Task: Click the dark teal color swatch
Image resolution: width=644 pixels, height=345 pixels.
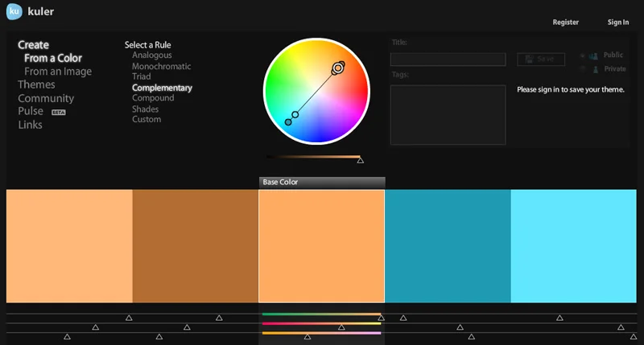Action: (x=448, y=246)
